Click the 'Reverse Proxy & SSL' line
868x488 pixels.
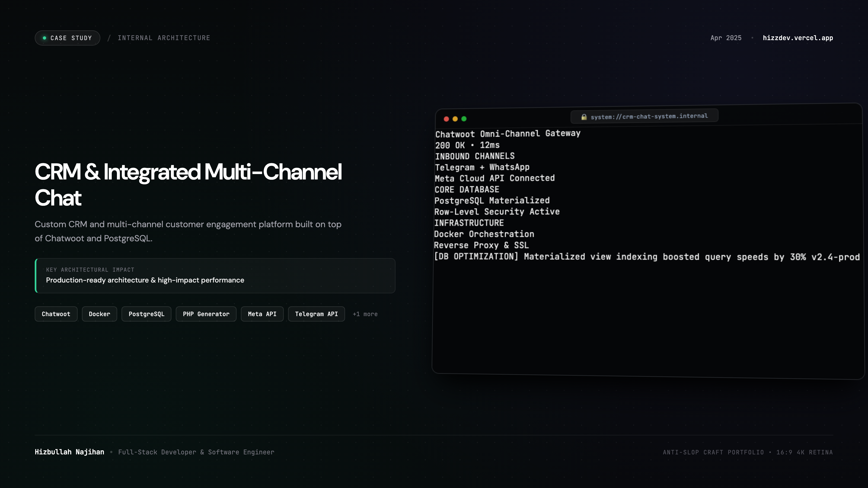point(481,245)
